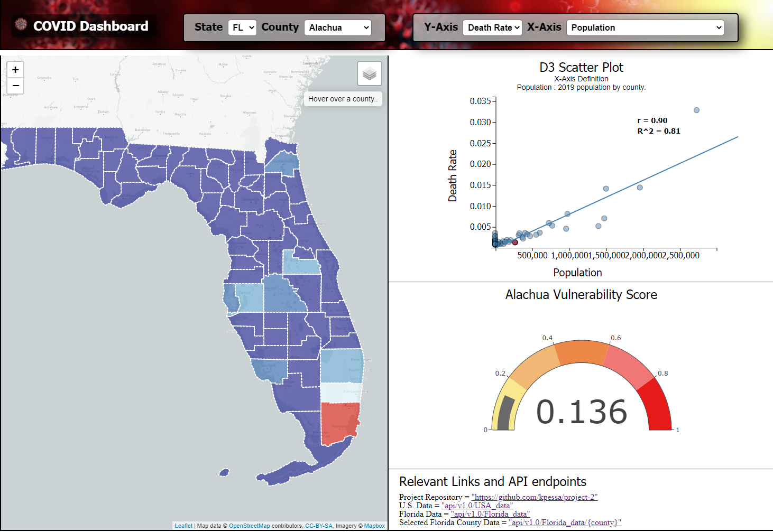Expand the County dropdown showing Alachua
773x532 pixels.
point(338,27)
